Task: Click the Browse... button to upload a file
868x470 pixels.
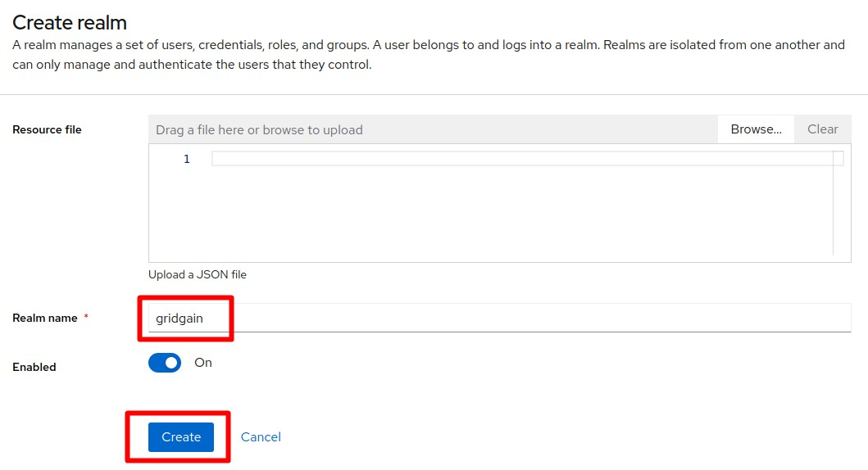Action: [x=756, y=129]
